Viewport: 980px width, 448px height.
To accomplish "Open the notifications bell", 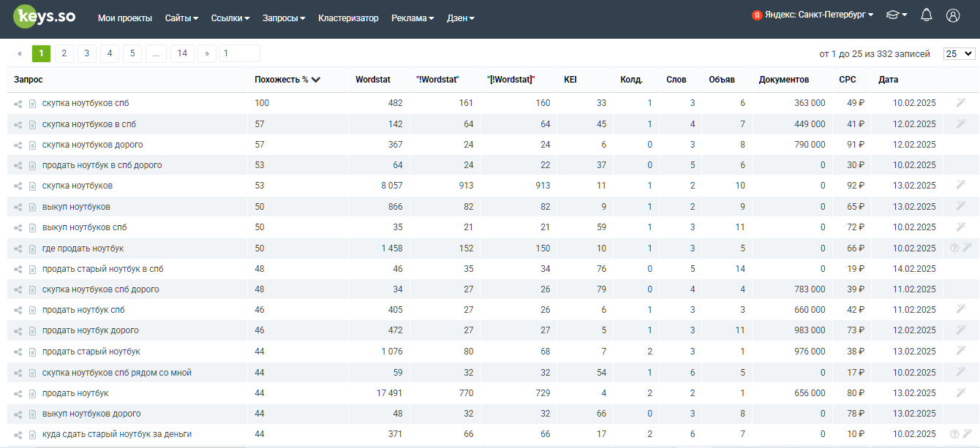I will (x=927, y=15).
